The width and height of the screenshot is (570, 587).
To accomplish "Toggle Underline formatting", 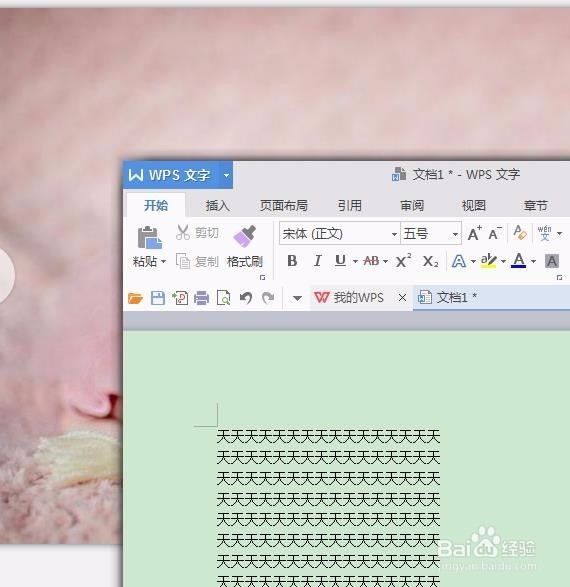I will (340, 261).
